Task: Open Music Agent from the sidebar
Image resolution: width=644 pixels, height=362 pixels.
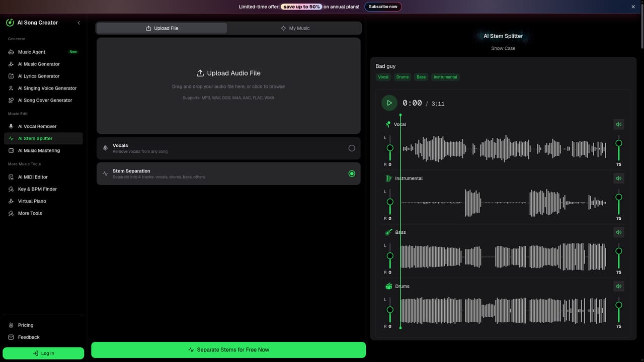Action: pyautogui.click(x=43, y=52)
